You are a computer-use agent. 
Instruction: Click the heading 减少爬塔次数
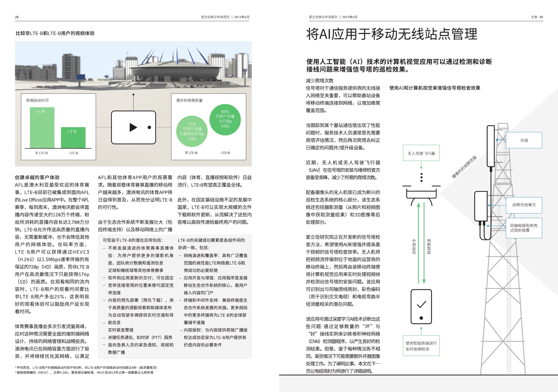(x=319, y=80)
